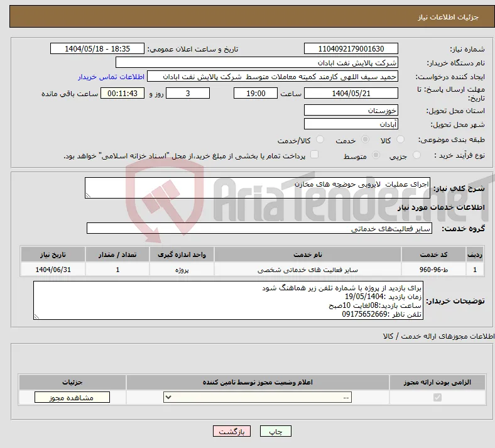Click the cell سایر فعالیت های خدماتی شخصی
This screenshot has width=495, height=448.
click(x=308, y=270)
